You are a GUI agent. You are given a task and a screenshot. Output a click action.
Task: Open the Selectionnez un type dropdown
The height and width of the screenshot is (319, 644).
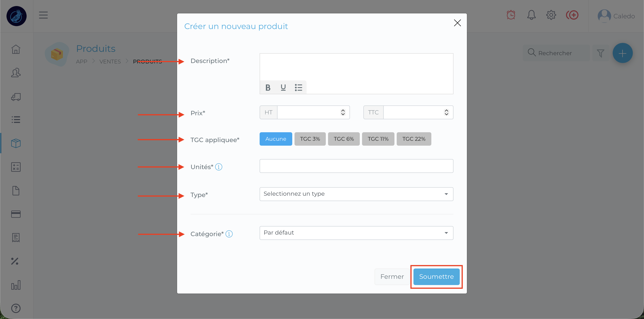point(356,194)
